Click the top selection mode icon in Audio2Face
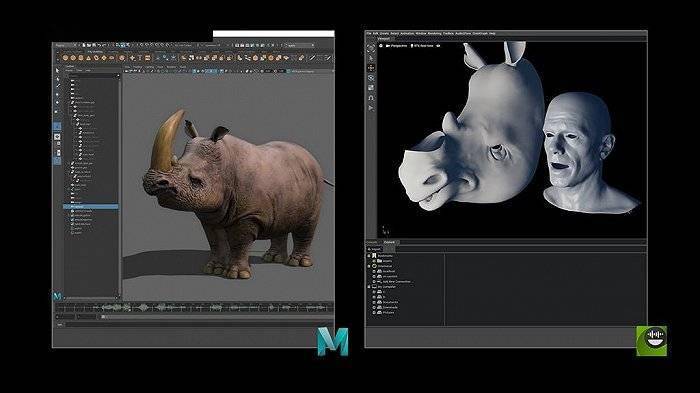700x393 pixels. [371, 48]
